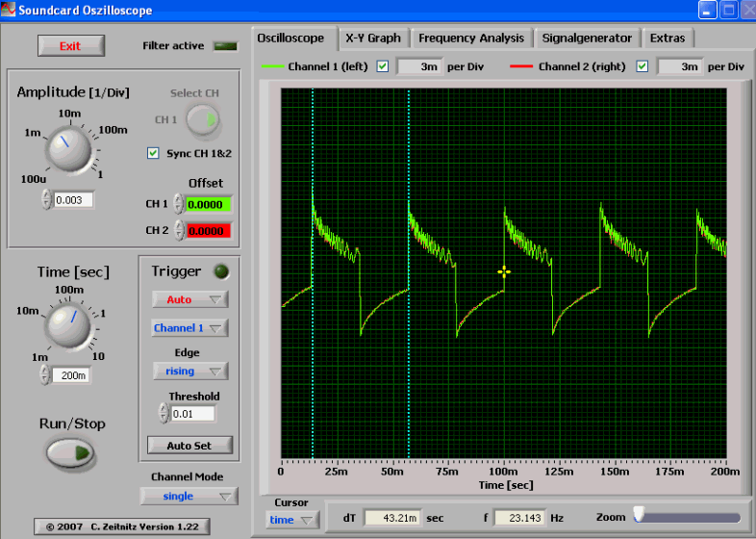
Task: Open the trigger mode Auto dropdown
Action: [190, 299]
